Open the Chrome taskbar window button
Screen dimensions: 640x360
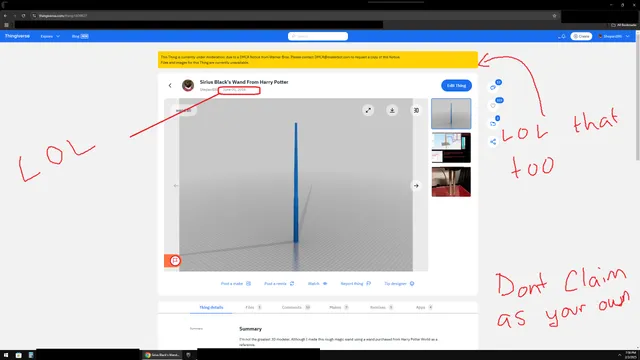[x=162, y=355]
